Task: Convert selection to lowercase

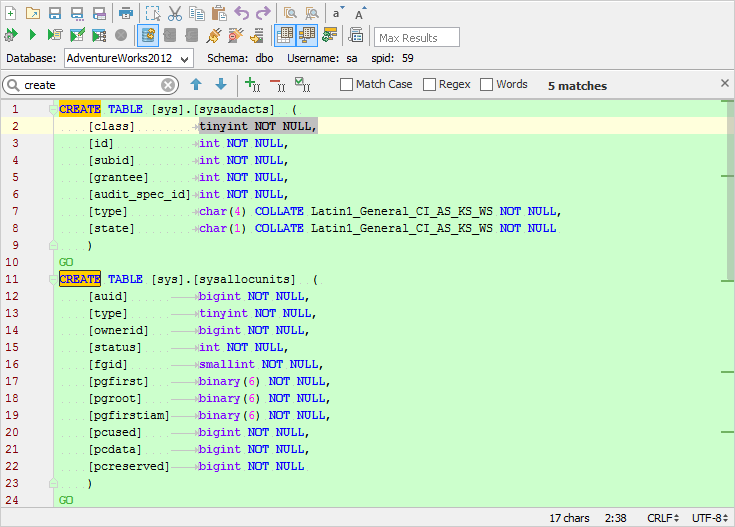Action: coord(338,13)
